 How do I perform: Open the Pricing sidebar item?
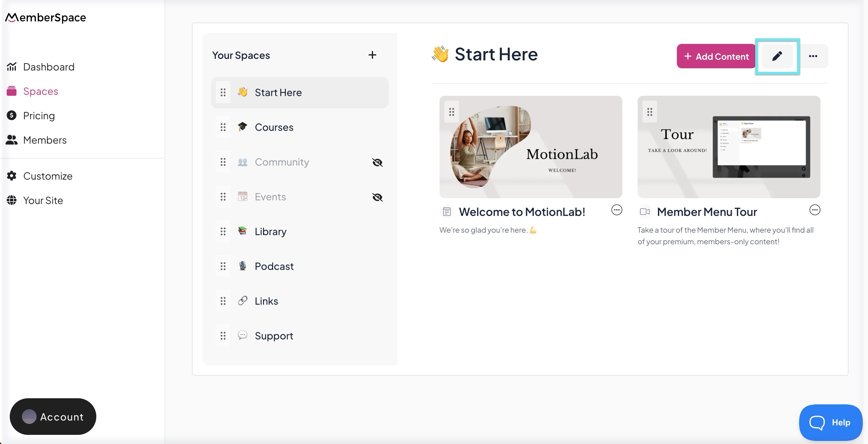(x=39, y=116)
